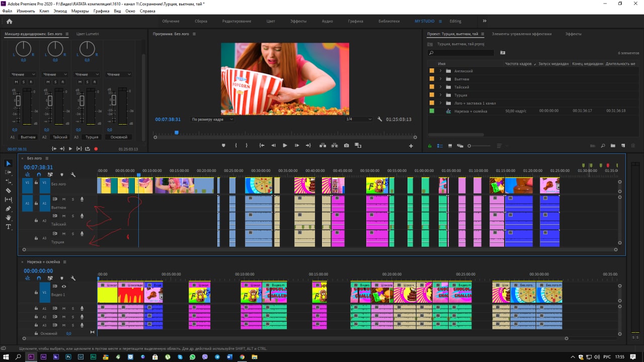The image size is (644, 362).
Task: Open the Цвет workspace
Action: [x=271, y=21]
